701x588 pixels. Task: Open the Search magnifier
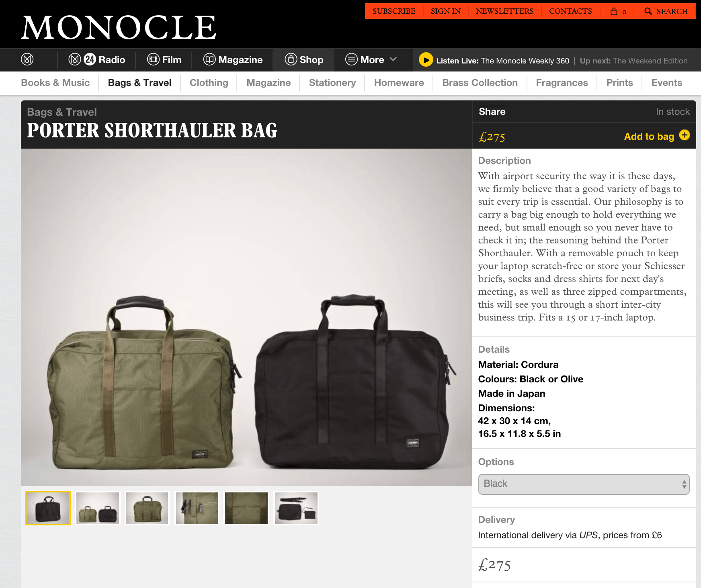(x=648, y=11)
